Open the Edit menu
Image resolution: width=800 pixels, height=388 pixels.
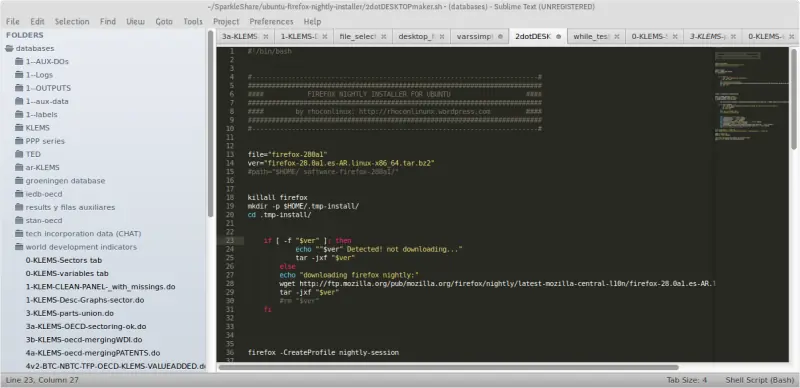click(37, 21)
